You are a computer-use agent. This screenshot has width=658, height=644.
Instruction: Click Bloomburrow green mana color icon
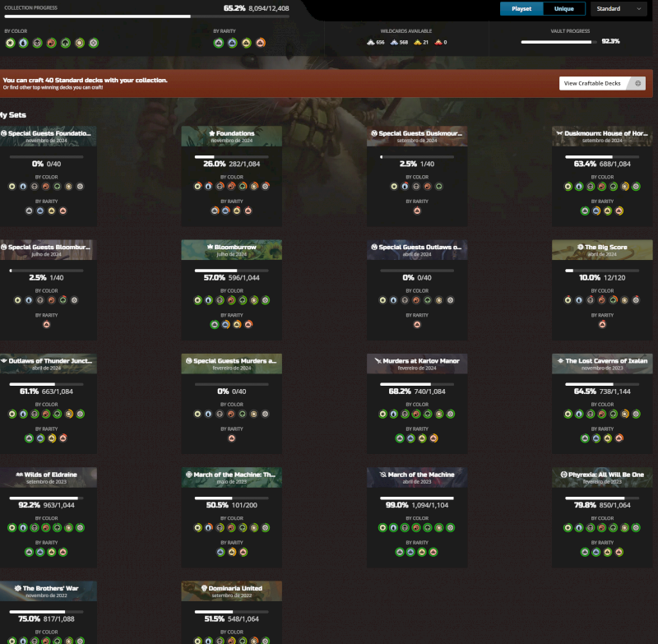243,300
